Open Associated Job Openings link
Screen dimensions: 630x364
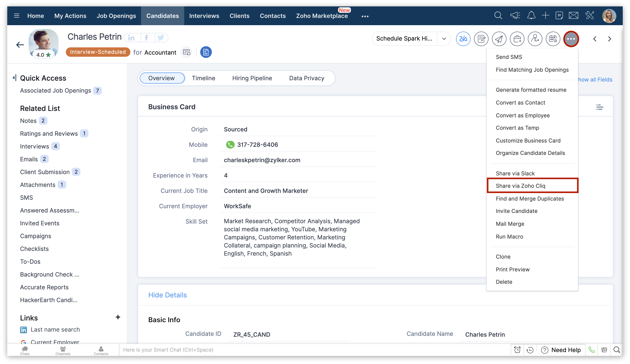(55, 90)
